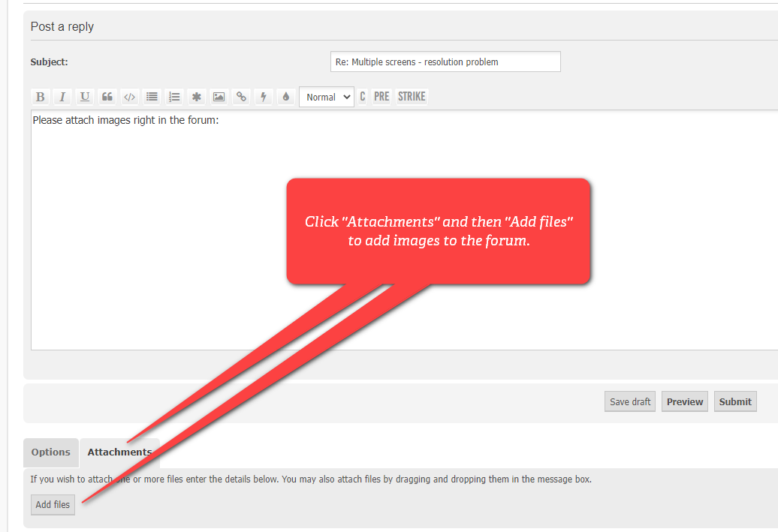The width and height of the screenshot is (778, 532).
Task: Insert code tag with the </> icon
Action: [x=129, y=97]
